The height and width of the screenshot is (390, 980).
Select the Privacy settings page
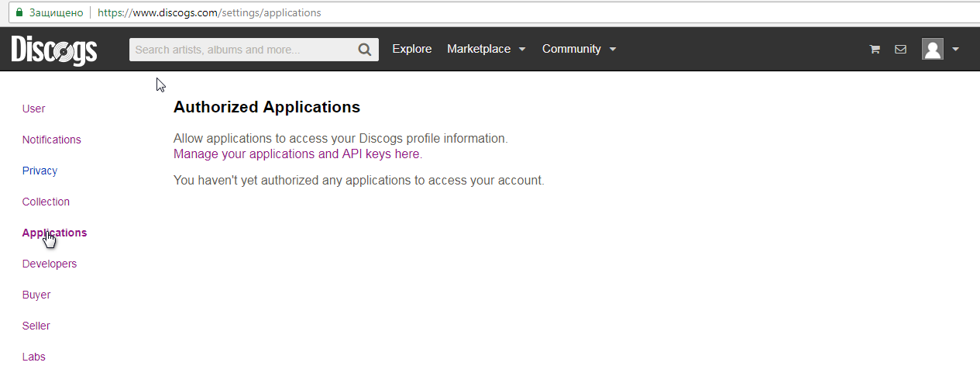pos(40,171)
